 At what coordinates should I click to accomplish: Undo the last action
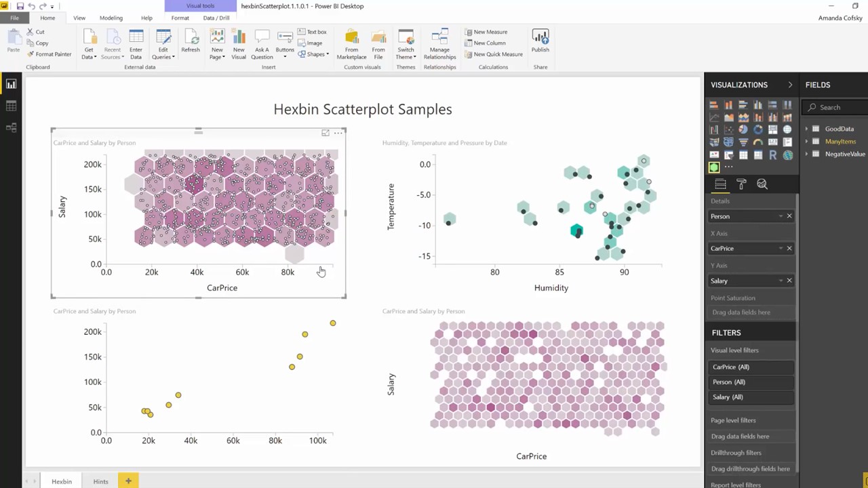point(31,6)
